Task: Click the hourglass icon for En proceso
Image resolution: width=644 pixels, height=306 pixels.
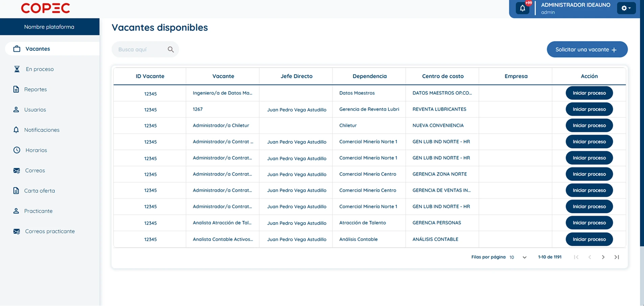Action: (17, 69)
